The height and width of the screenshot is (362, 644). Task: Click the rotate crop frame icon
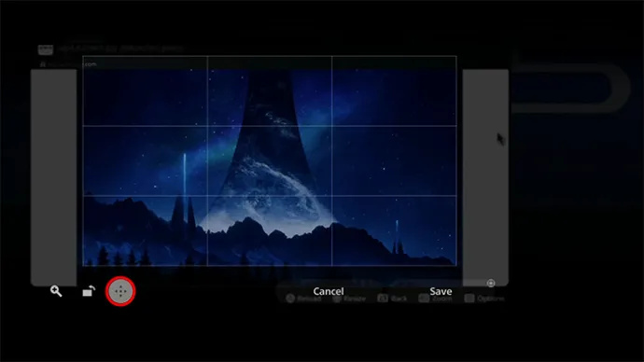[89, 291]
